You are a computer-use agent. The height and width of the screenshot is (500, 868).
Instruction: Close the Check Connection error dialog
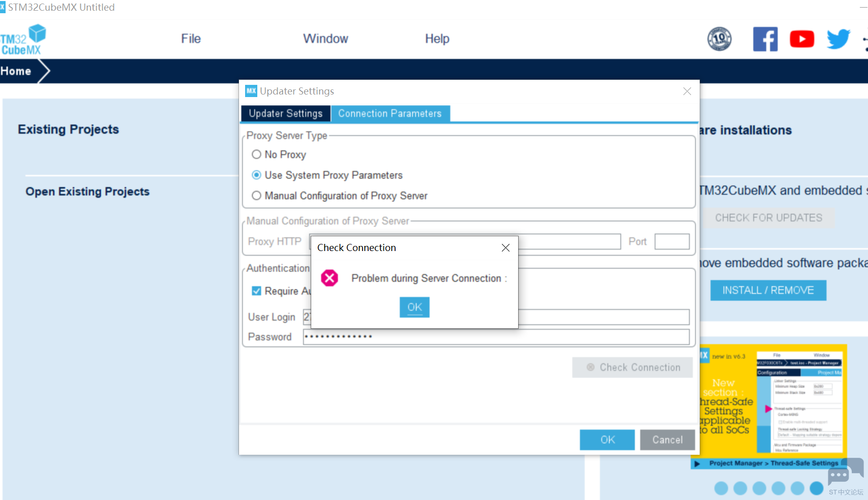click(505, 247)
